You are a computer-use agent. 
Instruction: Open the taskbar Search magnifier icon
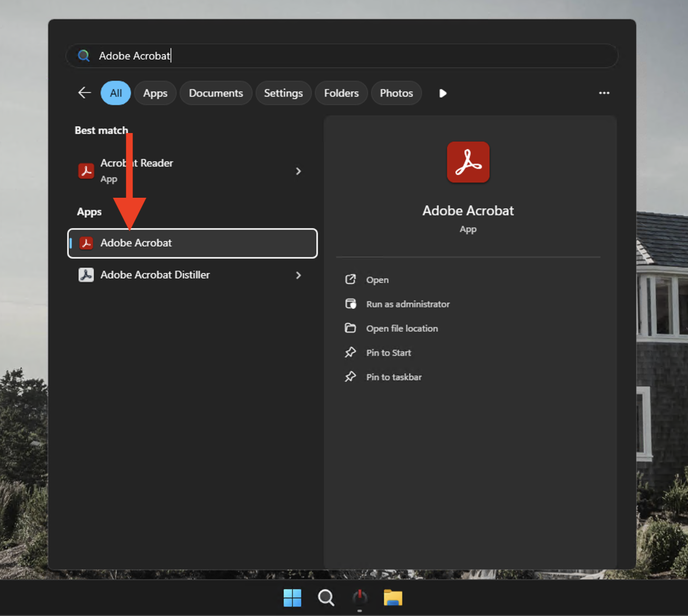[326, 598]
